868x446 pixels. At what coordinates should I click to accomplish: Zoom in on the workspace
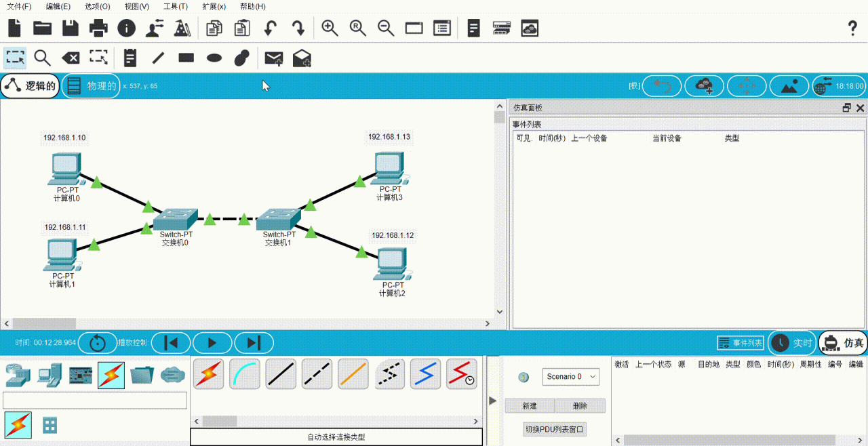point(330,28)
